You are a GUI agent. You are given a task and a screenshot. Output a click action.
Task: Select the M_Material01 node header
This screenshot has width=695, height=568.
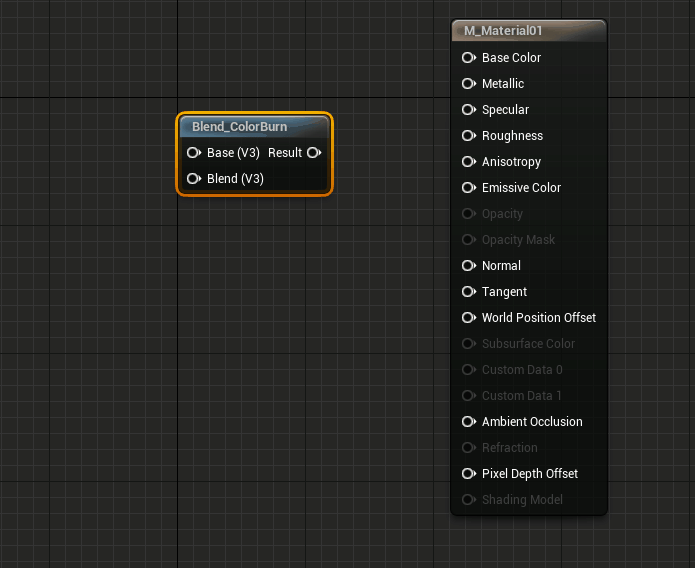tap(529, 31)
